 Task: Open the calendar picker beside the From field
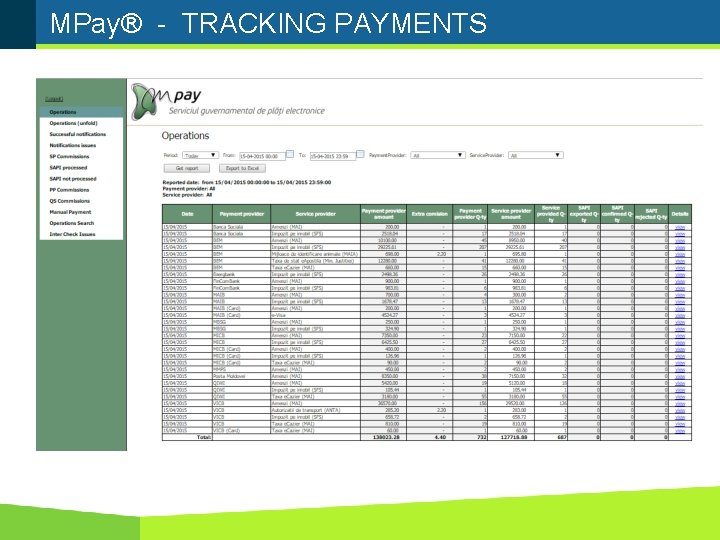[x=290, y=154]
